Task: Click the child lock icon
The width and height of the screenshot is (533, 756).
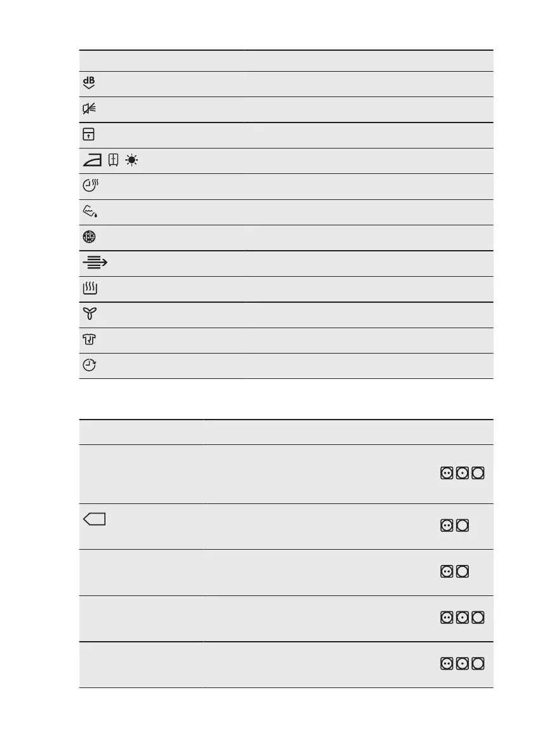Action: [89, 135]
